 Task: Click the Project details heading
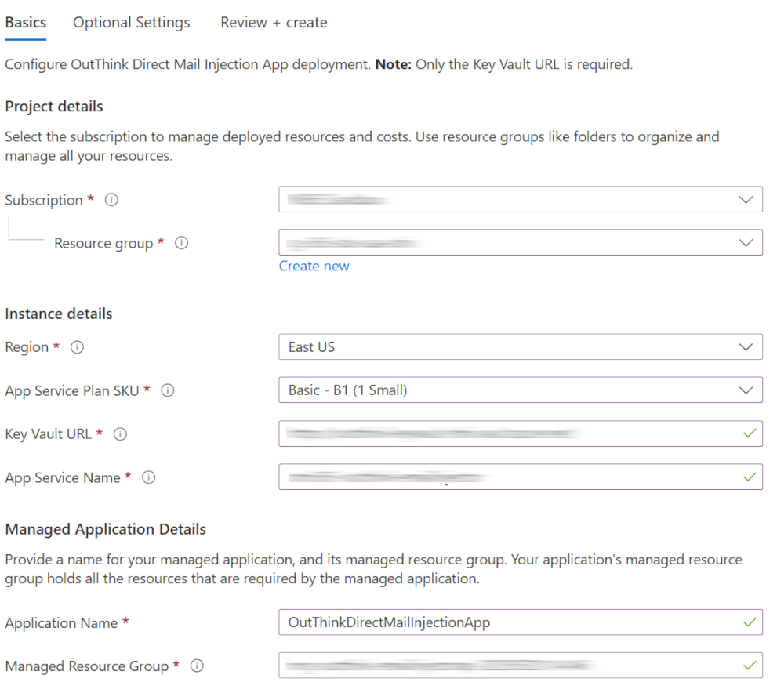[x=54, y=107]
